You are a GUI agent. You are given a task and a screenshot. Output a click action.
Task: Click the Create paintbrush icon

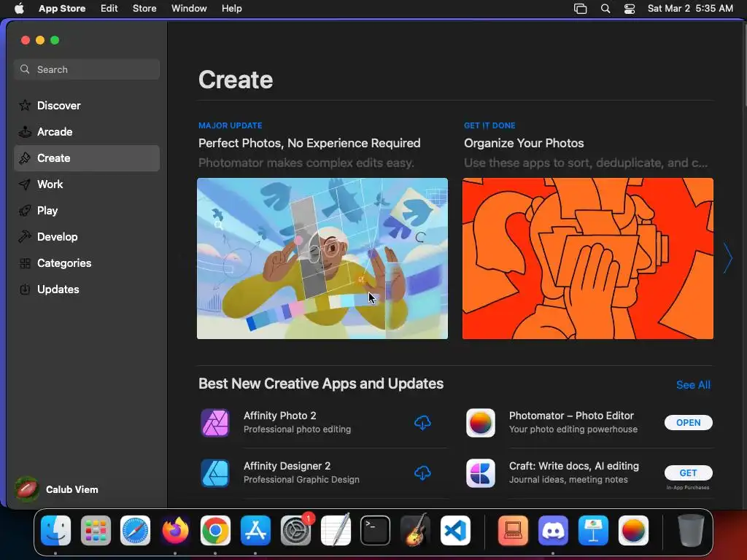(x=25, y=158)
